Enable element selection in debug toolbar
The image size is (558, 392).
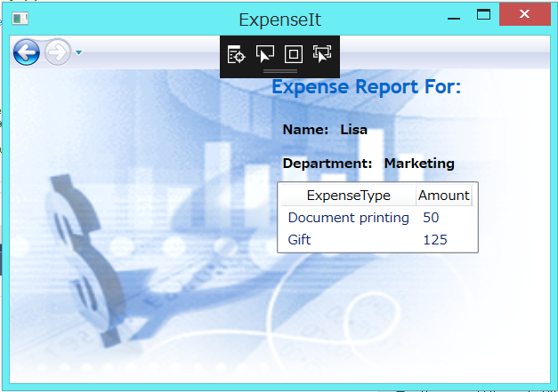click(265, 54)
